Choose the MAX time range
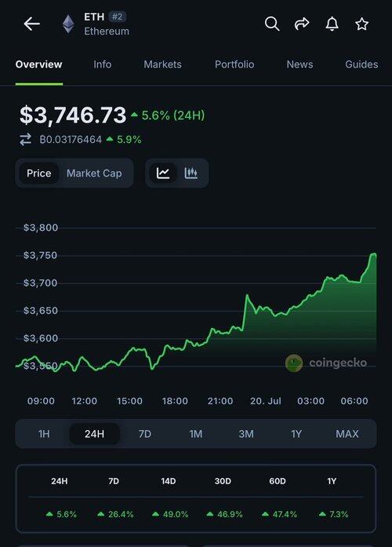 tap(347, 434)
